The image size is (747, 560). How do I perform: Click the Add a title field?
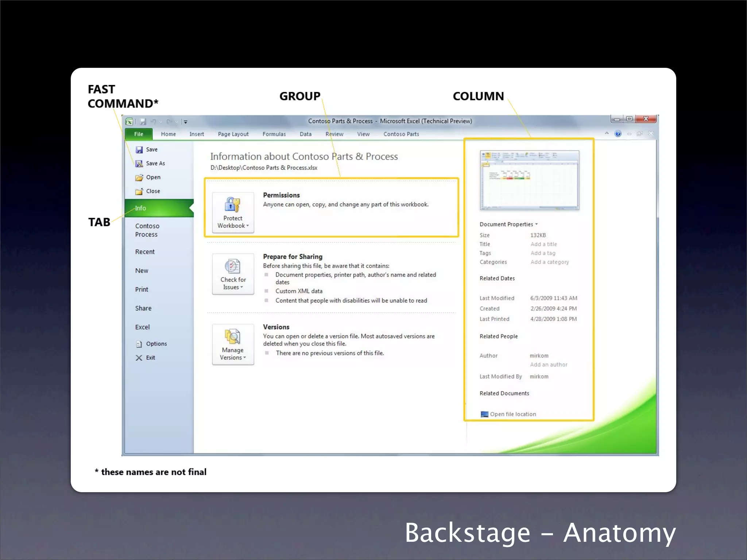[543, 244]
